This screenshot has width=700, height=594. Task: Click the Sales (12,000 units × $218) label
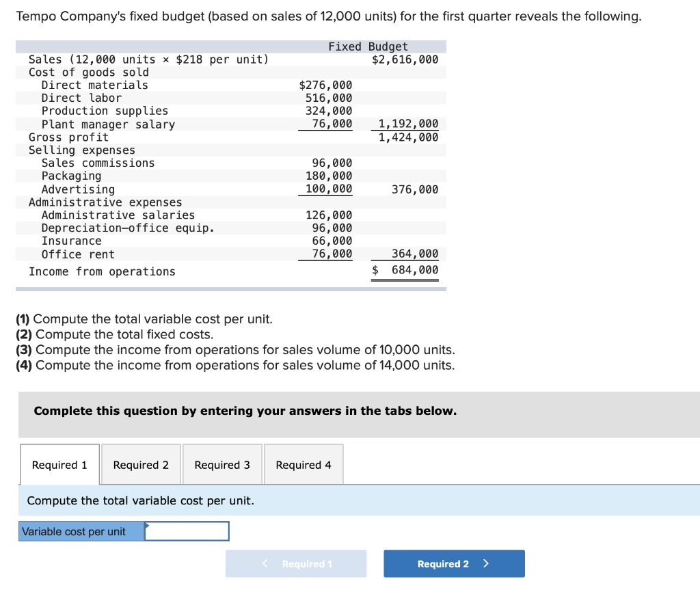(x=148, y=59)
